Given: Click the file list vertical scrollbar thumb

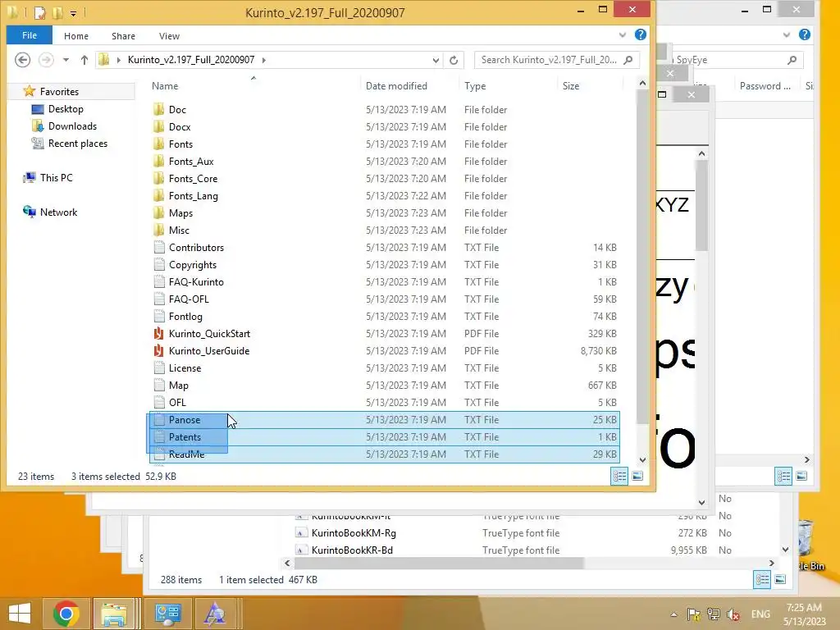Looking at the screenshot, I should click(x=642, y=257).
